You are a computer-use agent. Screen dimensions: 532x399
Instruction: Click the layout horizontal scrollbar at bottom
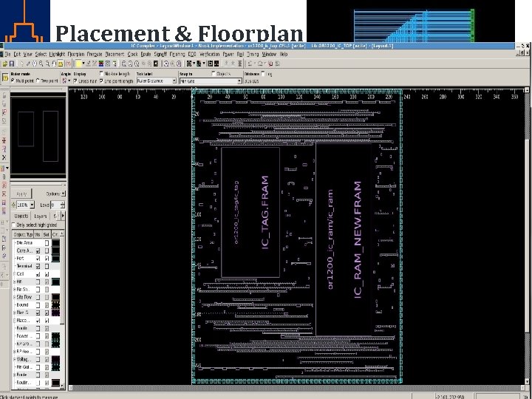point(297,388)
